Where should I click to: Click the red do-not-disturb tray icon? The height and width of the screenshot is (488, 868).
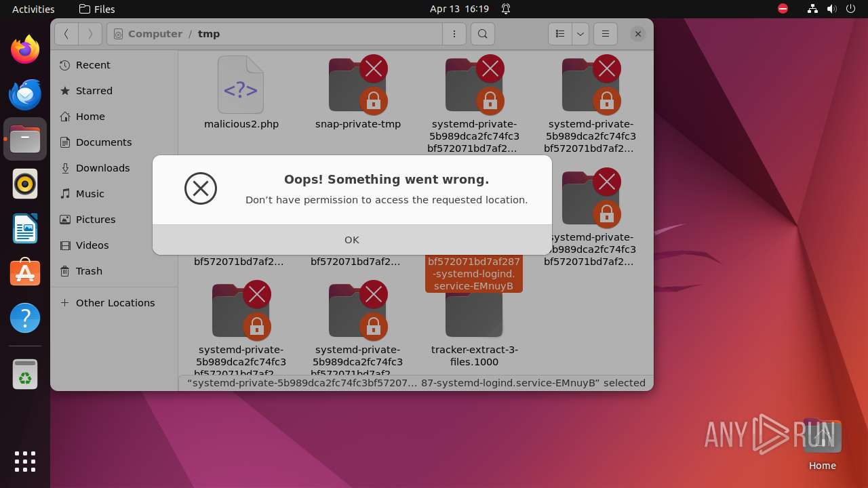(783, 9)
